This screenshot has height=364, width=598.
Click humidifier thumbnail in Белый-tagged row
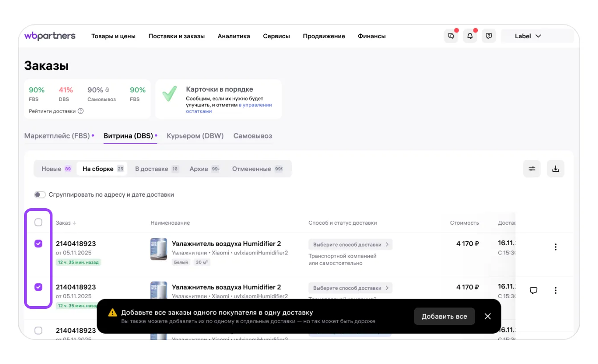click(159, 249)
